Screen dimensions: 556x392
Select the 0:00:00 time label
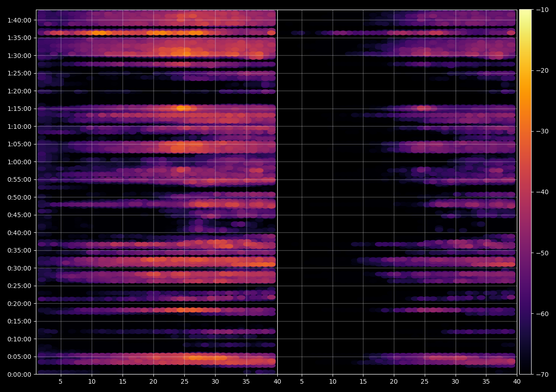[x=19, y=375]
